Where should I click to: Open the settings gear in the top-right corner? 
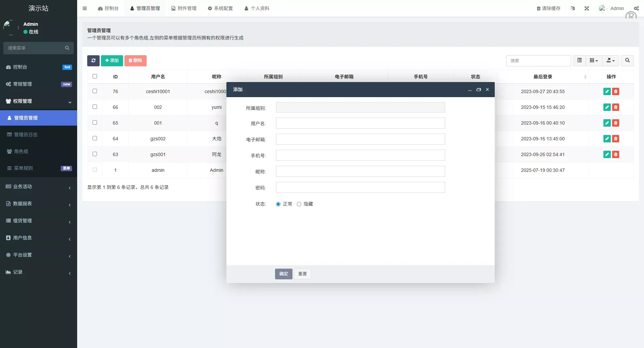pos(637,8)
